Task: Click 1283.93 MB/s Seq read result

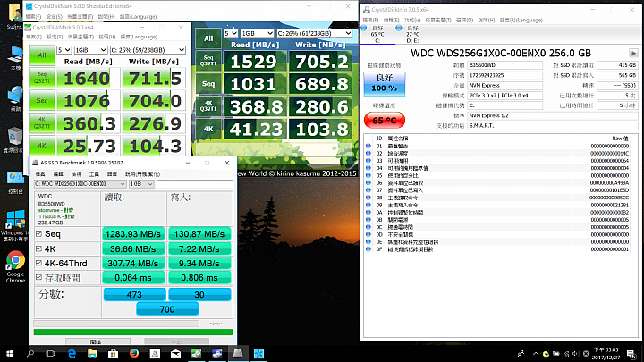Action: click(133, 234)
